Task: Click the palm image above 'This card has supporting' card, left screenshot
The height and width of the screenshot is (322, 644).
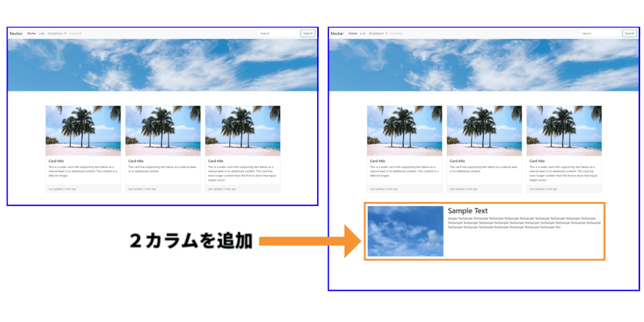Action: coord(163,131)
